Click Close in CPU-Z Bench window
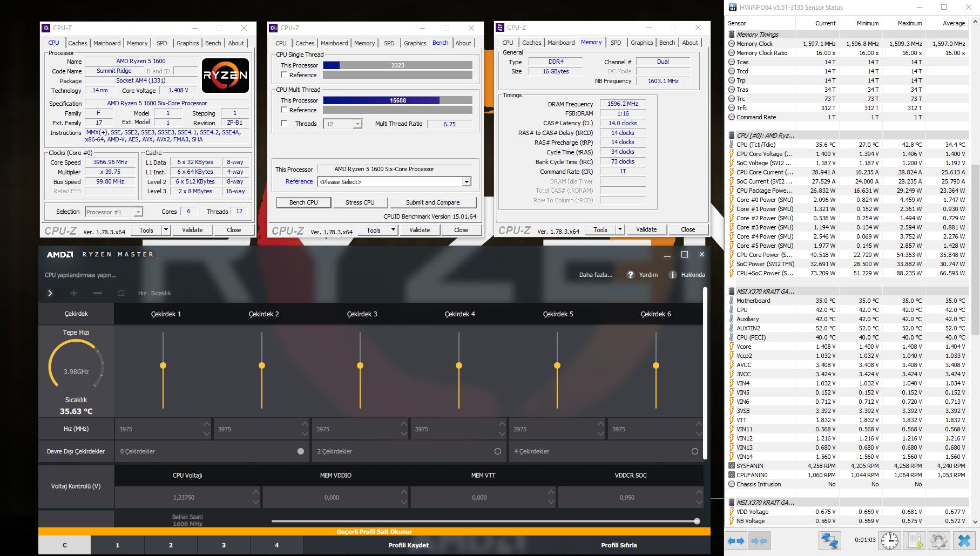This screenshot has width=980, height=556. click(461, 230)
